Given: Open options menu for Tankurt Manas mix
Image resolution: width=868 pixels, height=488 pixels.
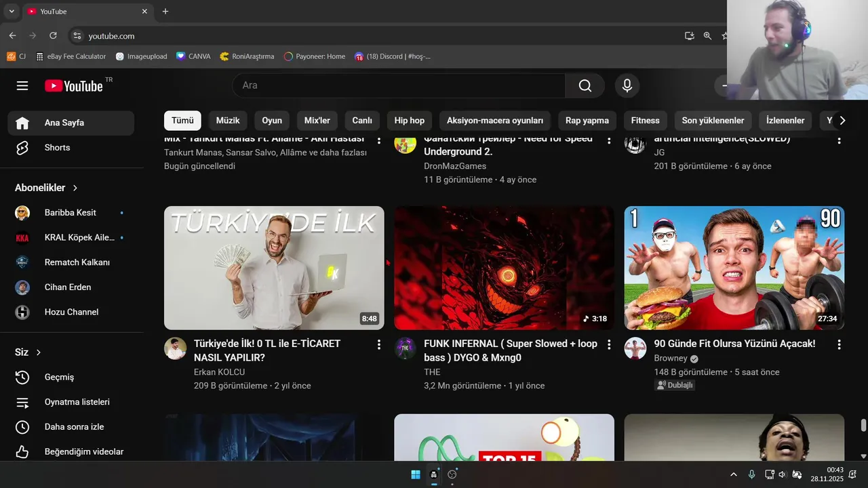Looking at the screenshot, I should (x=378, y=140).
